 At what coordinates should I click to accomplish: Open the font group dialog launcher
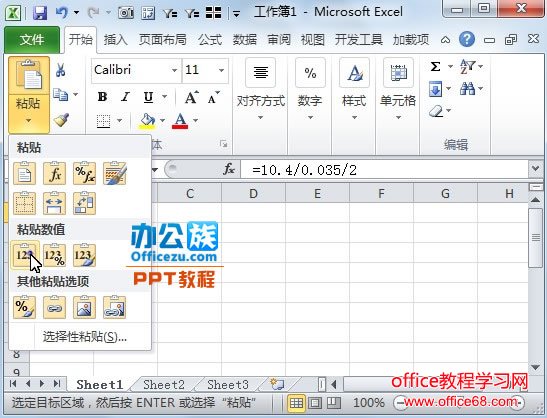224,144
